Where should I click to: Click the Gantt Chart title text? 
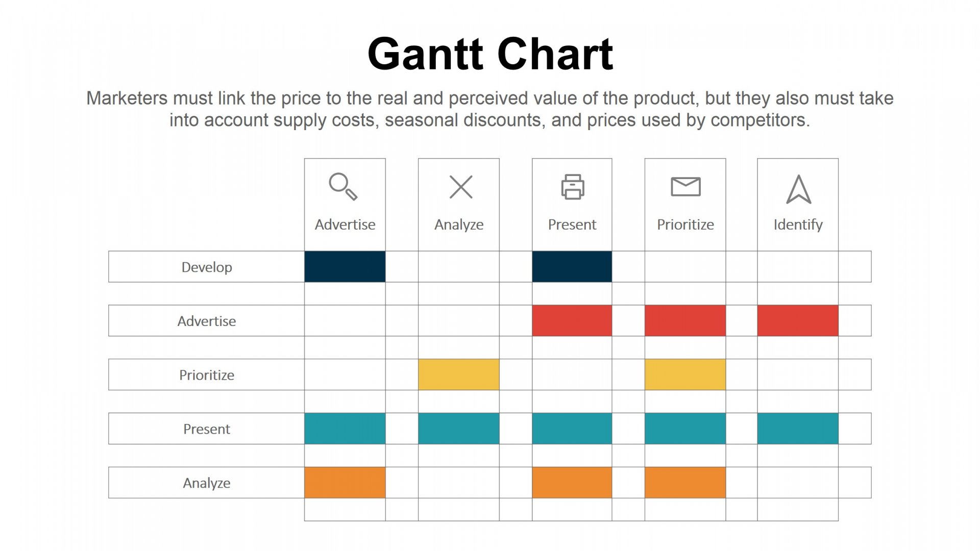tap(490, 54)
